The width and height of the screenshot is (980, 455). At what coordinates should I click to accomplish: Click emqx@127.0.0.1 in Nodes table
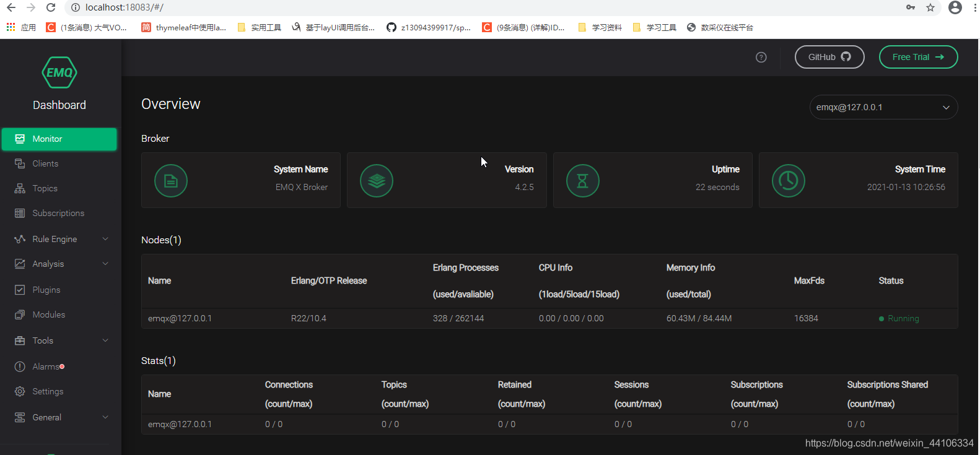(x=180, y=318)
